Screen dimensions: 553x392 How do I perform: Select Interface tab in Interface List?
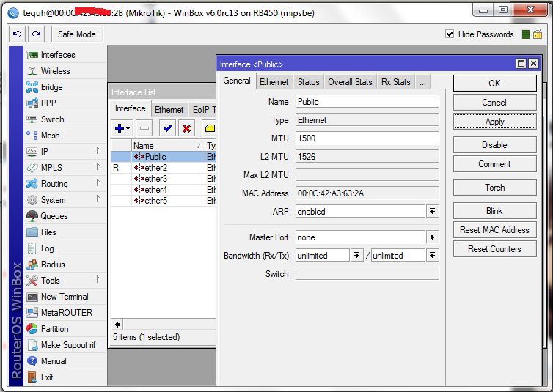(x=130, y=108)
